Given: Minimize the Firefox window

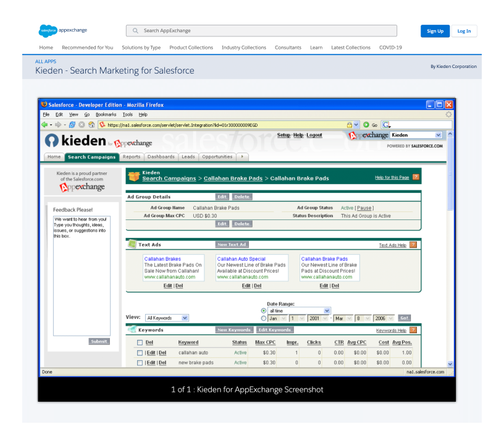Looking at the screenshot, I should (430, 104).
